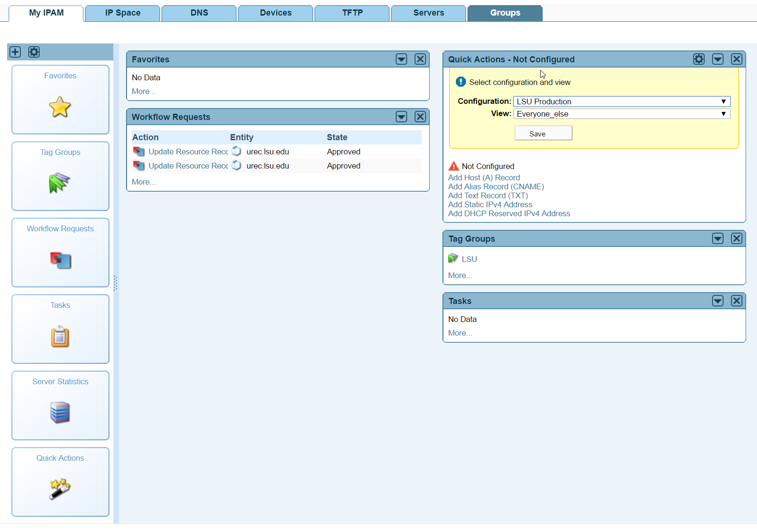Close the Tasks panel
The width and height of the screenshot is (757, 532).
737,301
